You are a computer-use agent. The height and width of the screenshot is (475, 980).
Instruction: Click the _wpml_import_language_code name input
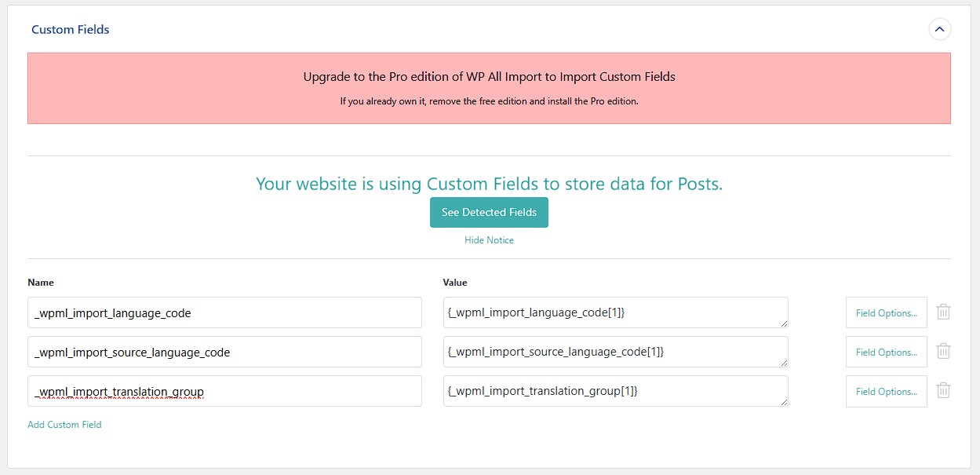coord(224,312)
